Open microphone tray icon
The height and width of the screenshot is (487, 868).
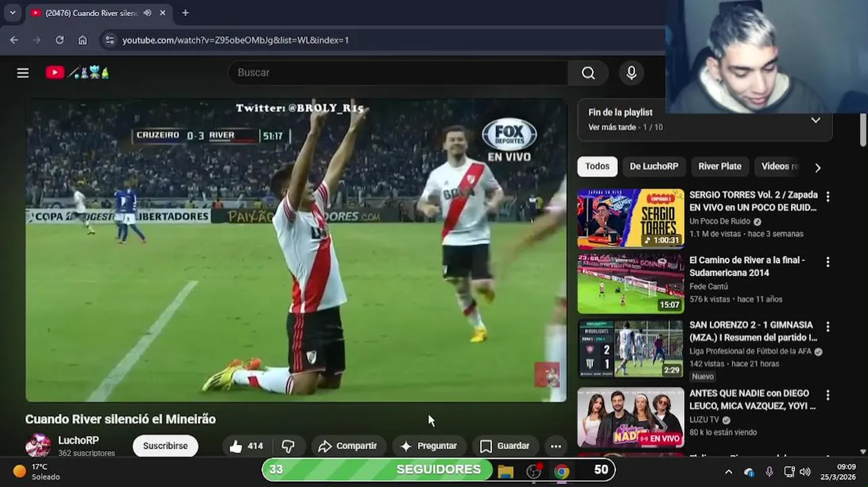[x=769, y=471]
